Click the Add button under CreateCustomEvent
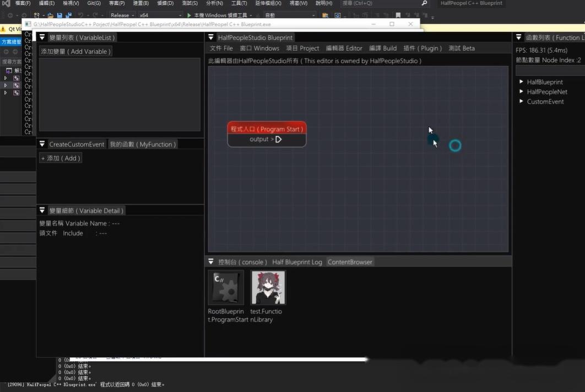Viewport: 585px width, 392px height. coord(60,158)
